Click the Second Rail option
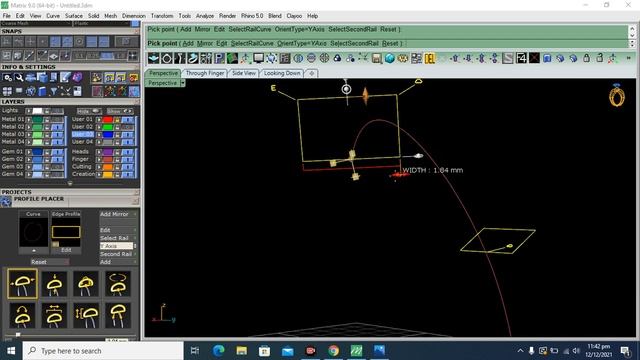This screenshot has height=360, width=640. [116, 254]
